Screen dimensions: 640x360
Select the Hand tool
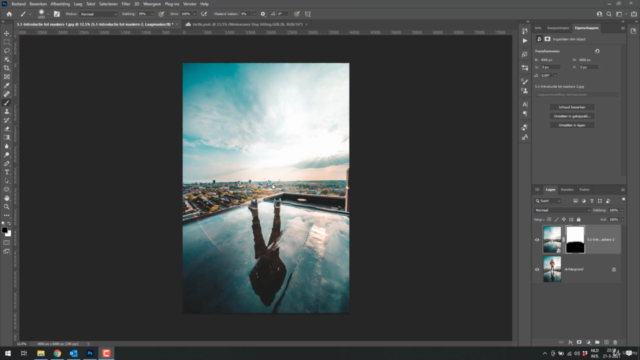[7, 198]
